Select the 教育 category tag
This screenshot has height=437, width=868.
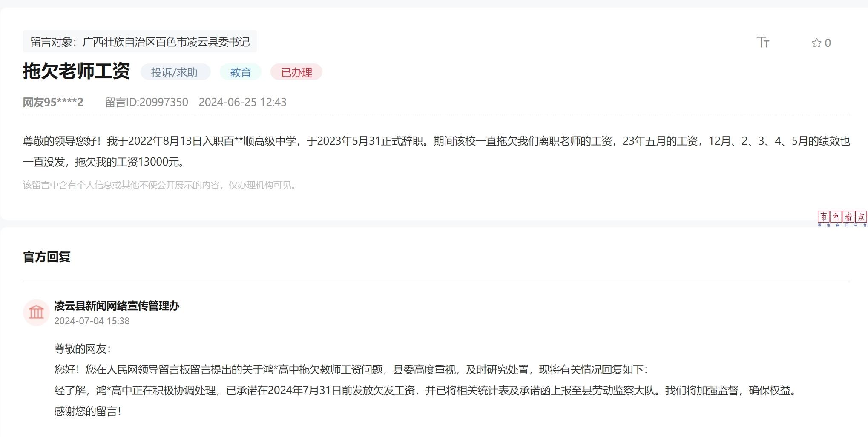click(x=241, y=72)
